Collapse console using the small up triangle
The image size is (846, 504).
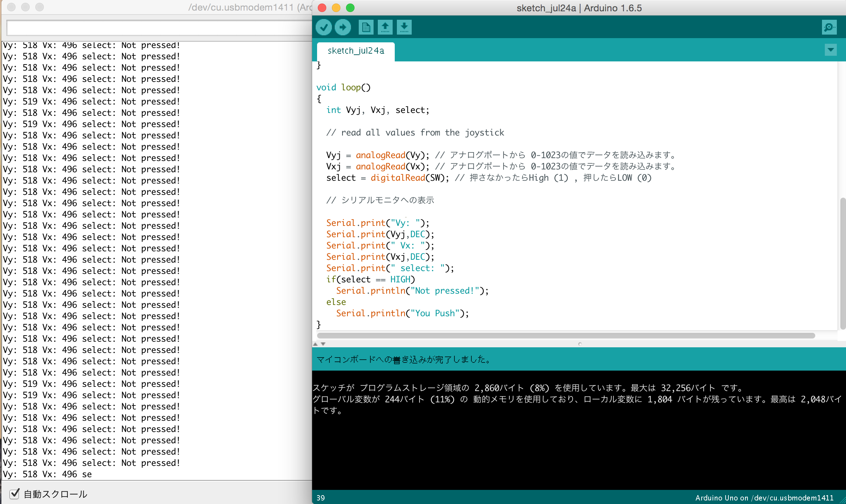(315, 344)
